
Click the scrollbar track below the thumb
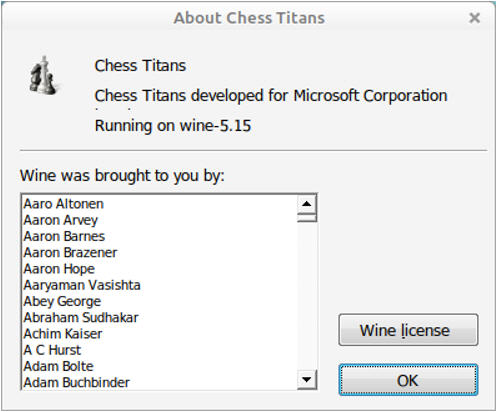307,296
